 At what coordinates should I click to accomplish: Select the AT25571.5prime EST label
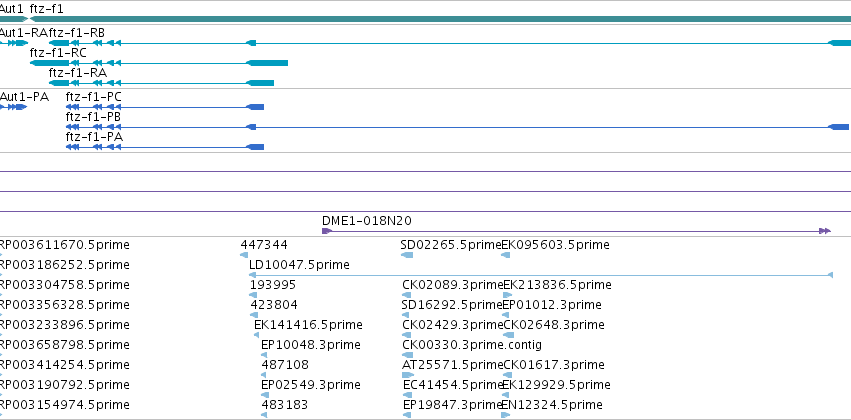pos(453,364)
